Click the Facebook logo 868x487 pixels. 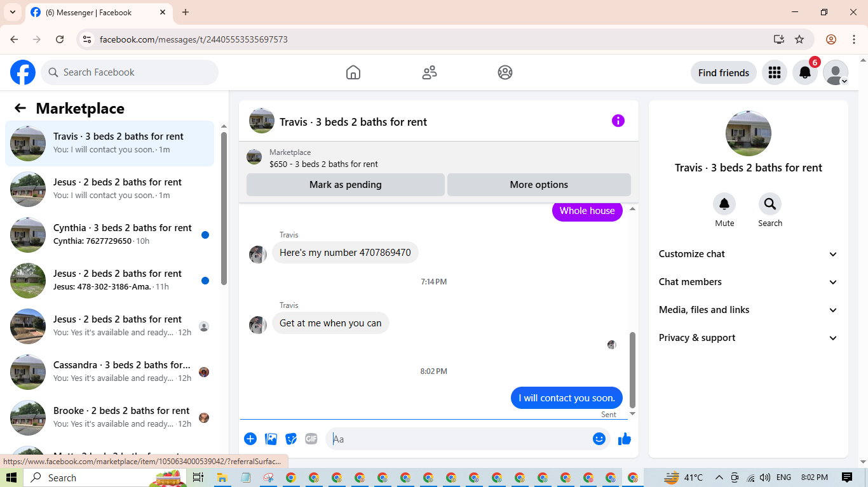click(x=23, y=72)
